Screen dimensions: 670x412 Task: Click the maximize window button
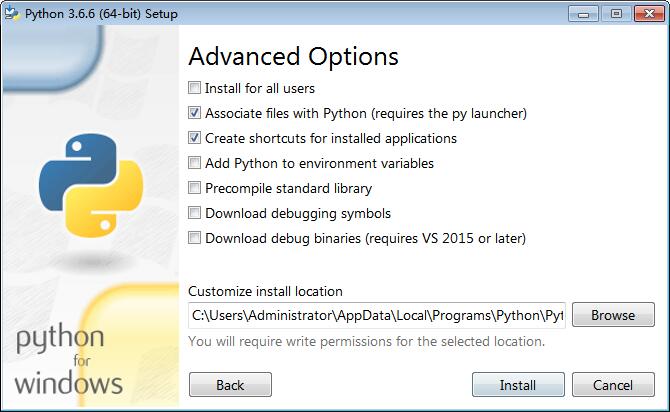(x=614, y=13)
